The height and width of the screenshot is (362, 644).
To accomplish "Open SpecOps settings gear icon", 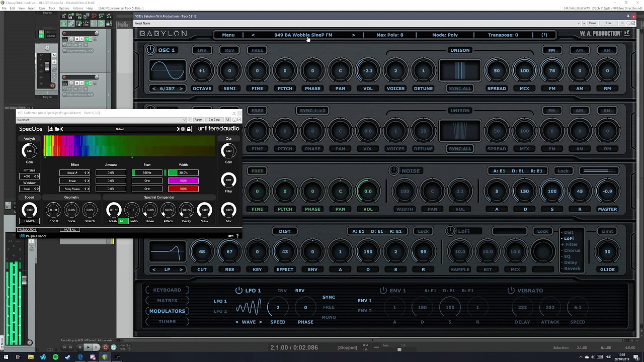I will coord(183,129).
